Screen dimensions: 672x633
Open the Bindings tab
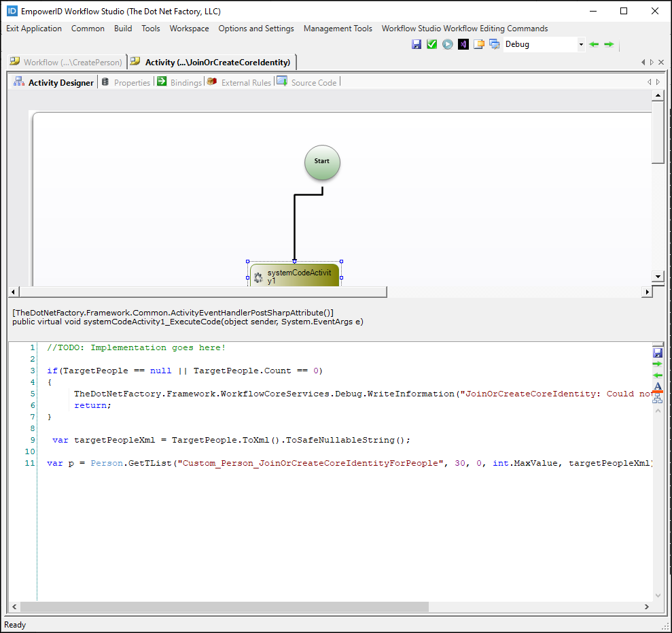pos(179,82)
